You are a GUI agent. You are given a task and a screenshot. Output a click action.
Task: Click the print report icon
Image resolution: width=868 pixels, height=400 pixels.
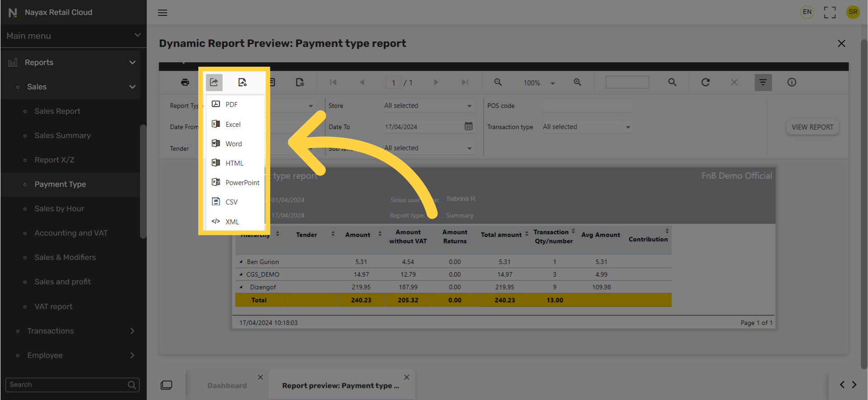[185, 82]
